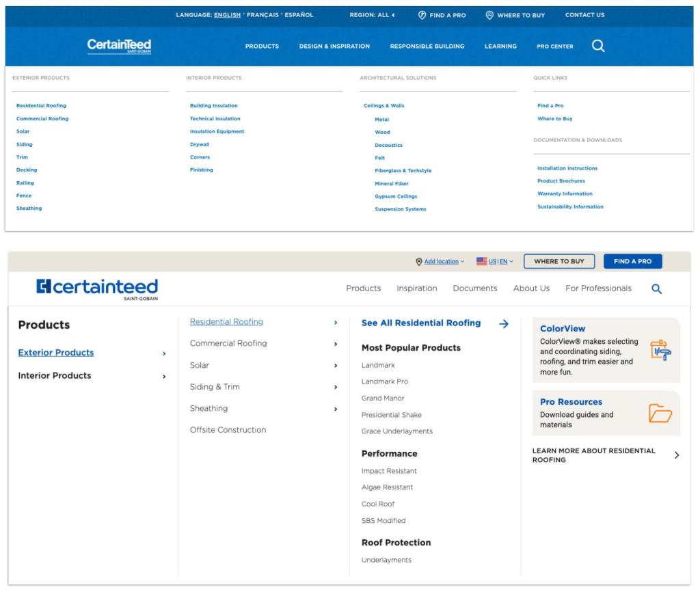
Task: Click See All Residential Roofing heading
Action: (x=420, y=323)
